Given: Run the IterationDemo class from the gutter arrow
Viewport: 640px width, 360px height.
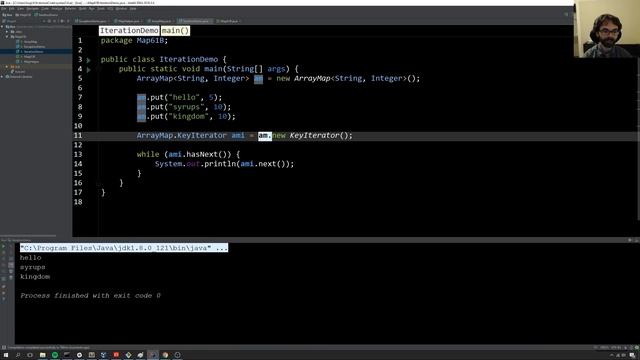Looking at the screenshot, I should pyautogui.click(x=89, y=60).
